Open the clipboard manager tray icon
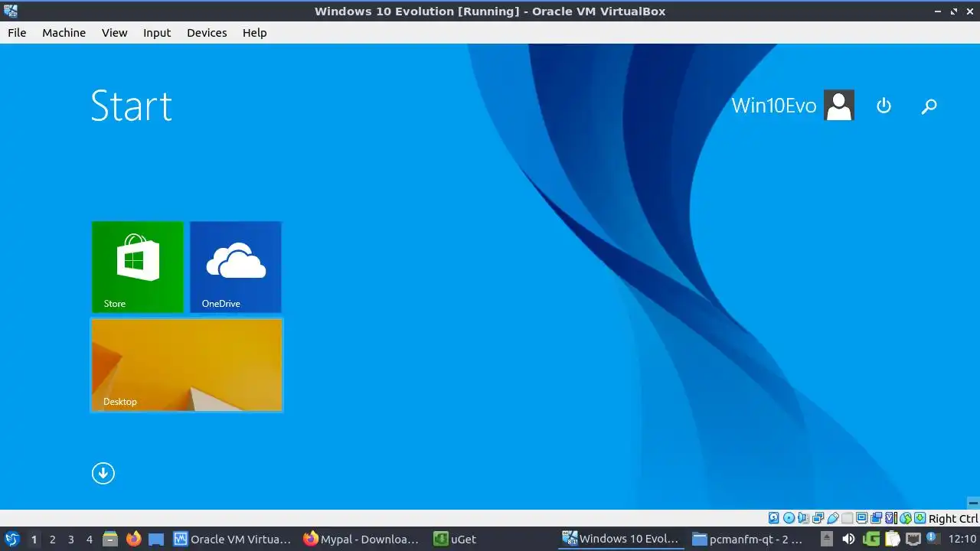980x551 pixels. pyautogui.click(x=892, y=539)
